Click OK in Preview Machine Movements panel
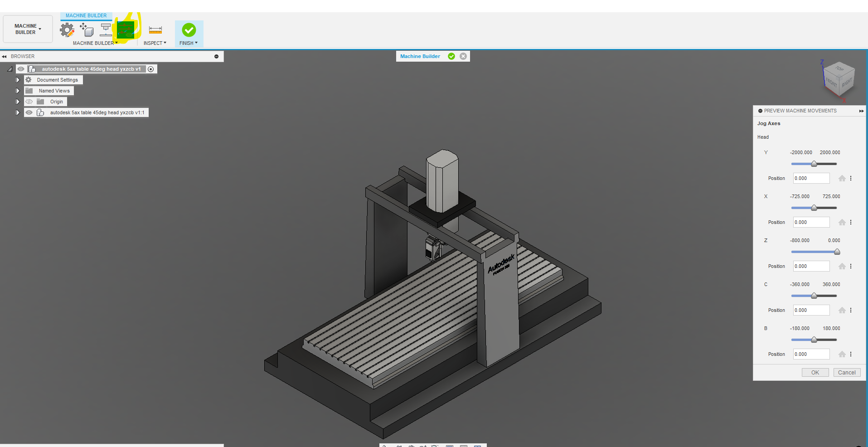 pos(815,372)
